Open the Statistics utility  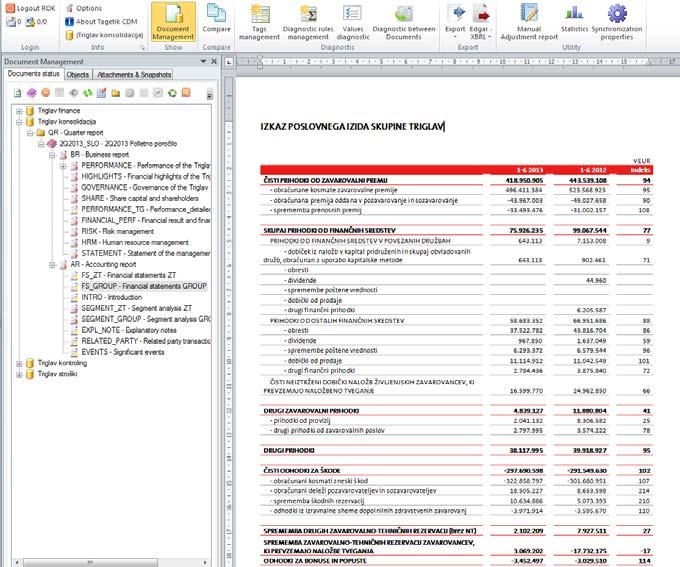pyautogui.click(x=574, y=18)
